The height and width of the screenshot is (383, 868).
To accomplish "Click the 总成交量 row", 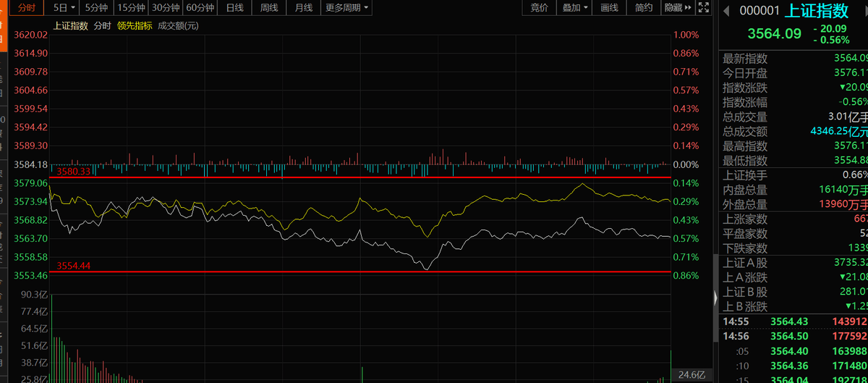I will 794,117.
